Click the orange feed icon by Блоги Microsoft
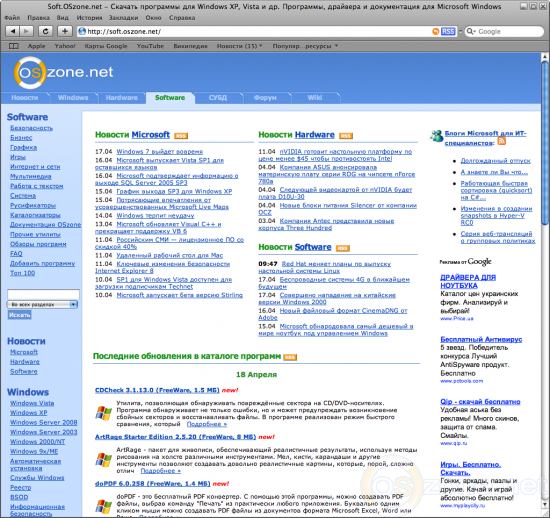This screenshot has height=518, width=550. coord(502,141)
